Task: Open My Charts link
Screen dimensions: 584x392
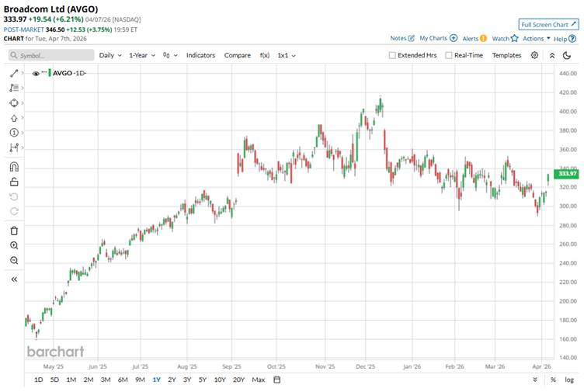Action: pos(438,38)
